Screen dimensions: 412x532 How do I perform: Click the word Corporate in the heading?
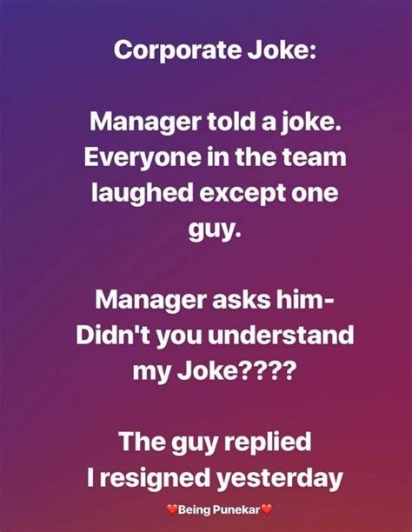(x=177, y=50)
